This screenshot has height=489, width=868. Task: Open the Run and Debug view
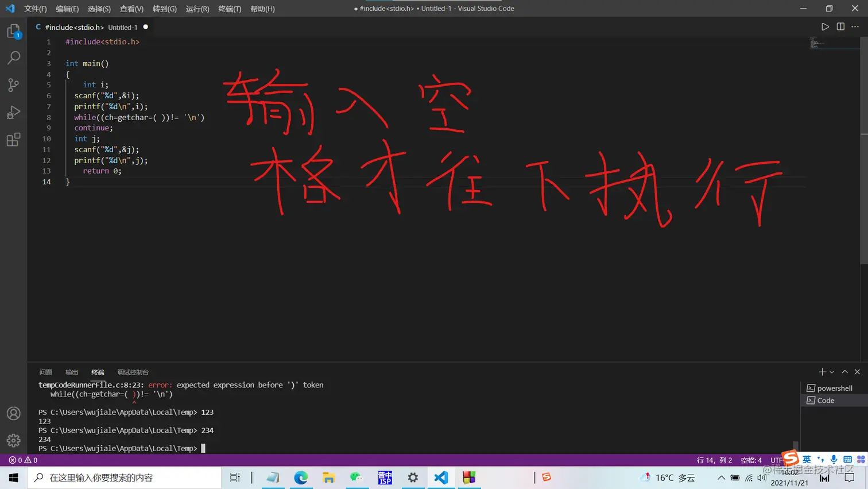(x=14, y=113)
